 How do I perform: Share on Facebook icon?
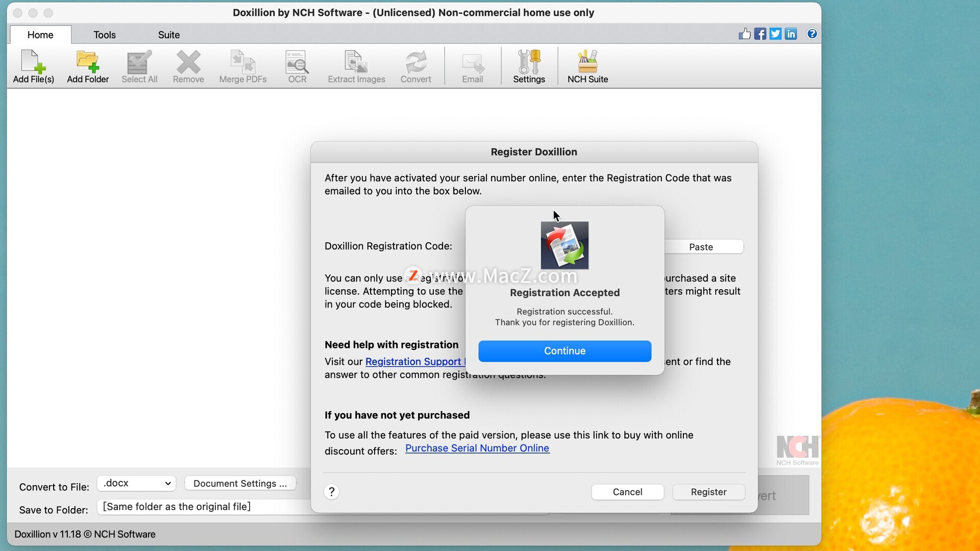(x=760, y=34)
